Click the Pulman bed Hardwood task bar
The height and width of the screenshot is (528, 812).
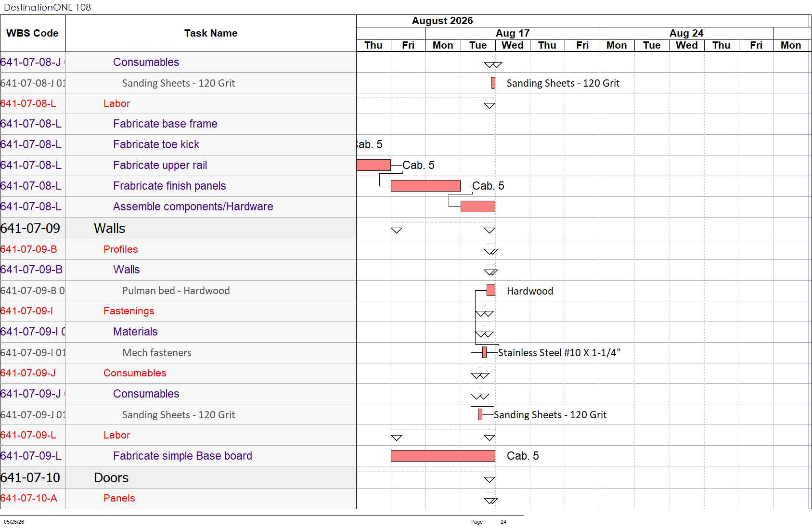491,290
